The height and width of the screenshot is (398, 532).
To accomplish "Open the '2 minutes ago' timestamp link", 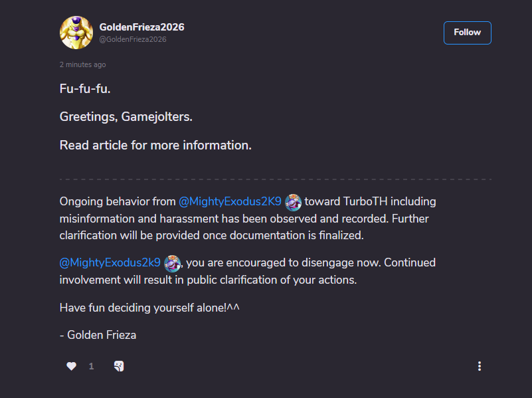I will pos(82,65).
